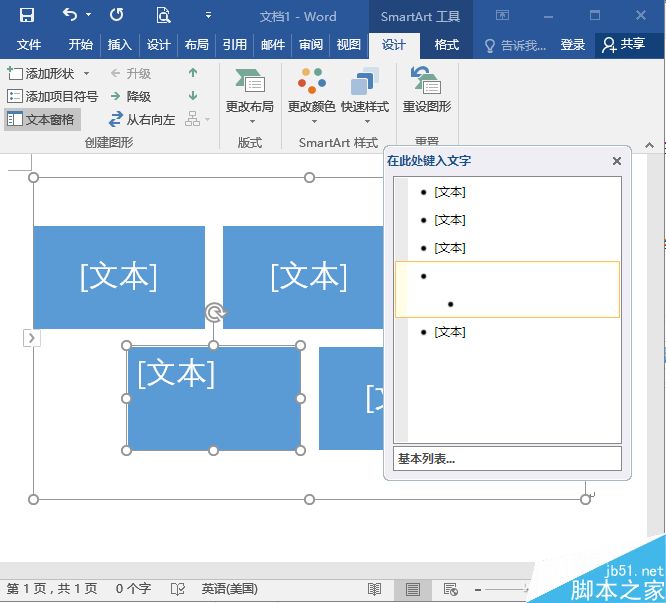Click 添加形状 add shape button

41,73
